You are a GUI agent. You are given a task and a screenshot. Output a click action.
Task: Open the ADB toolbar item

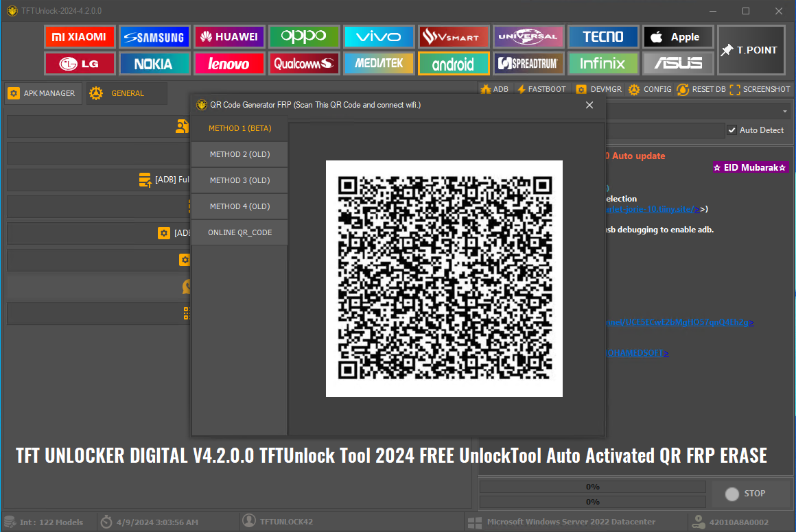495,89
